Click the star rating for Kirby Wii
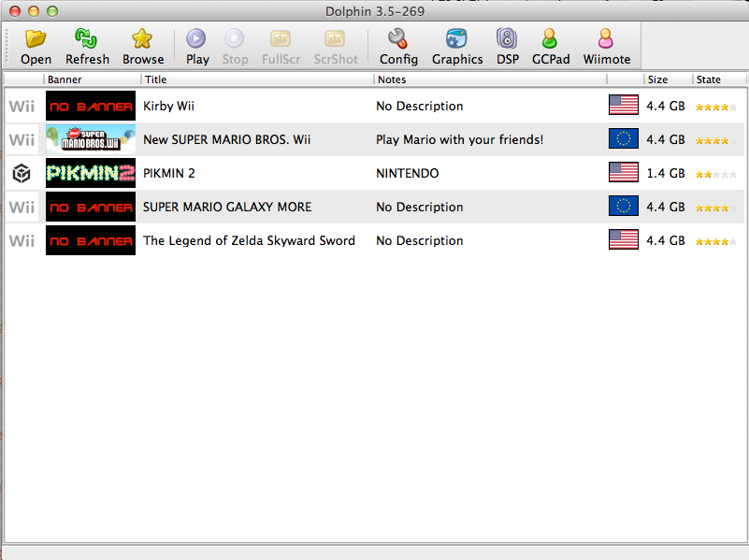This screenshot has width=749, height=560. pyautogui.click(x=716, y=107)
